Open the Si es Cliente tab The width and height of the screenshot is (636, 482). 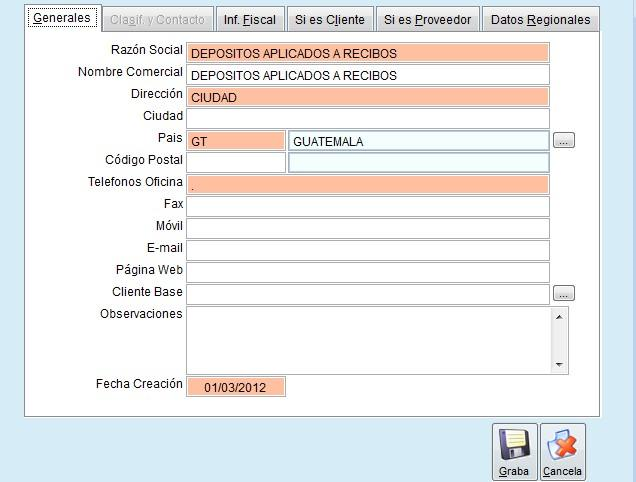(329, 19)
